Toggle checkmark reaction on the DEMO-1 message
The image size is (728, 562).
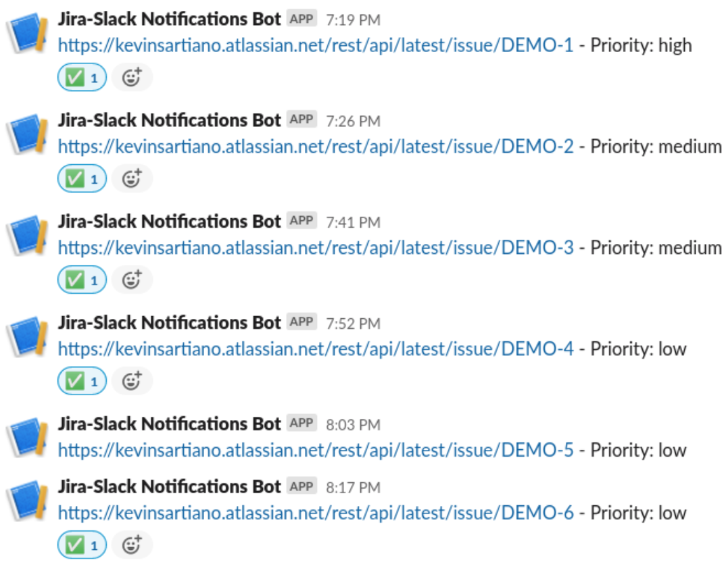click(82, 78)
